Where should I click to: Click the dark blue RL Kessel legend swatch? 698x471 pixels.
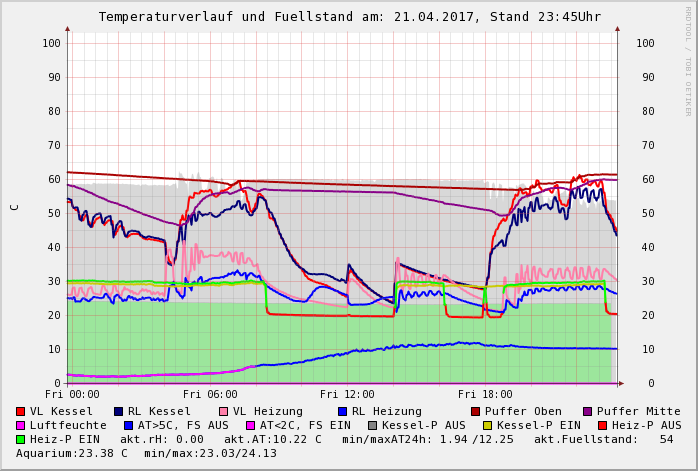(119, 411)
